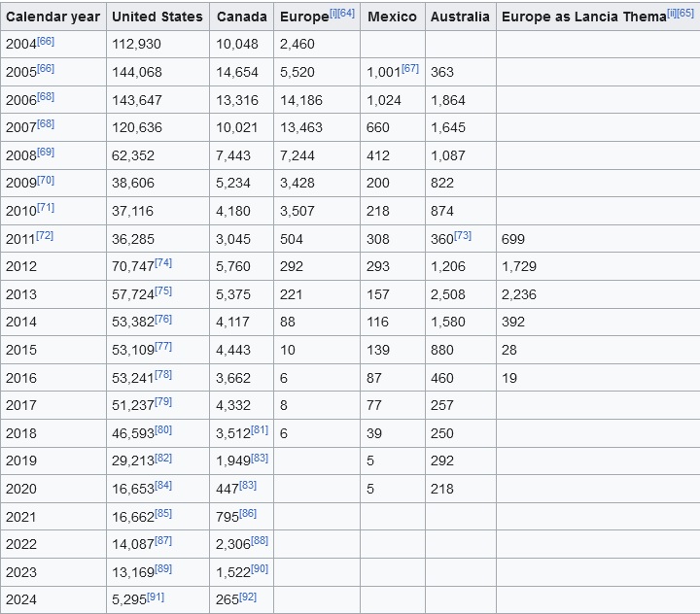Follow citation [83] after 1,949
Screen dimensions: 700x614
tap(260, 458)
